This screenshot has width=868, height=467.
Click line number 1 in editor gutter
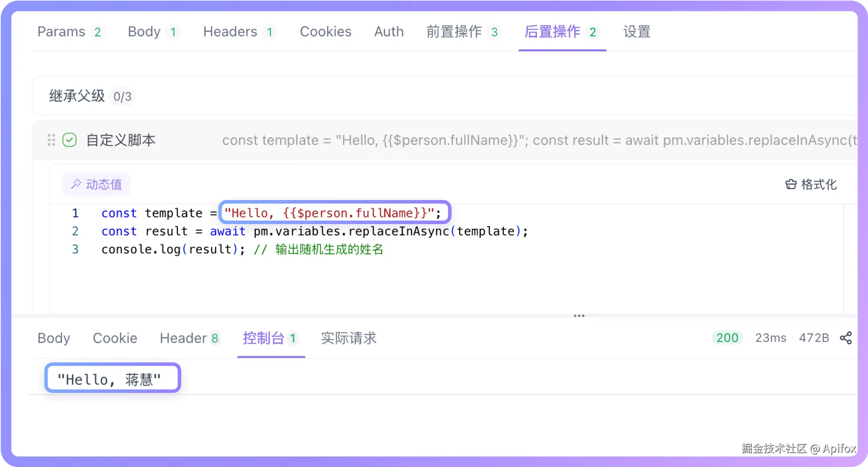(75, 213)
